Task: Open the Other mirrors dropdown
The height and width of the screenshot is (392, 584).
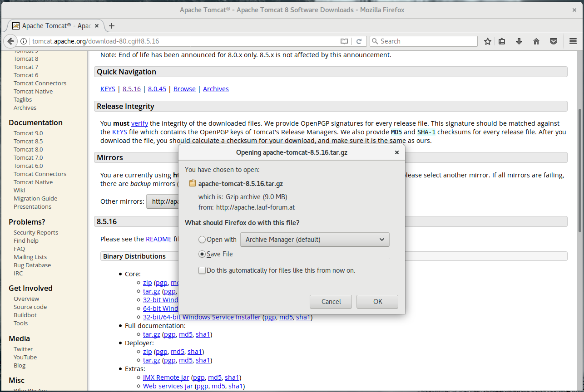Action: (163, 201)
